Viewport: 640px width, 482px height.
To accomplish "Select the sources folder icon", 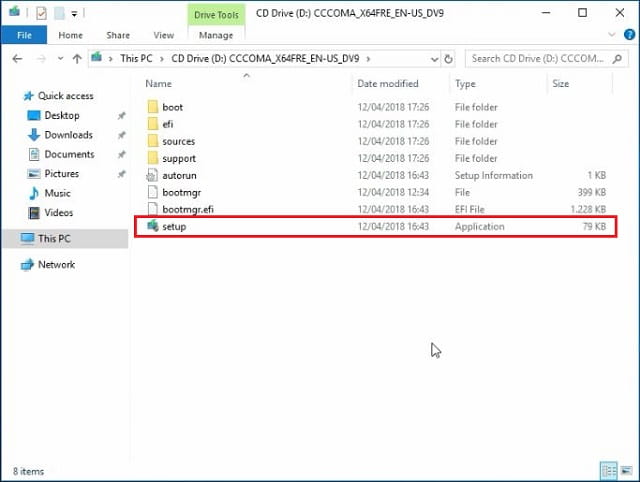I will tap(153, 141).
